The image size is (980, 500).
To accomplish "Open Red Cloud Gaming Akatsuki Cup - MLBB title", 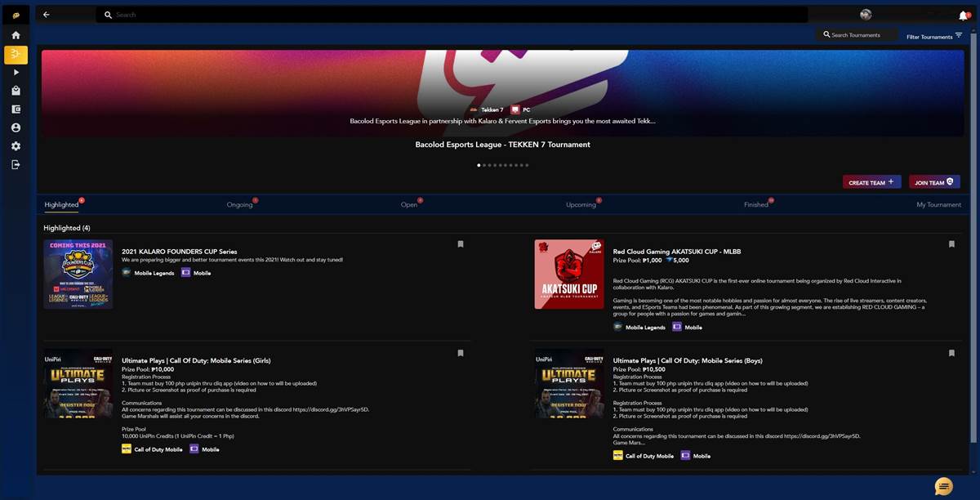I will point(677,252).
